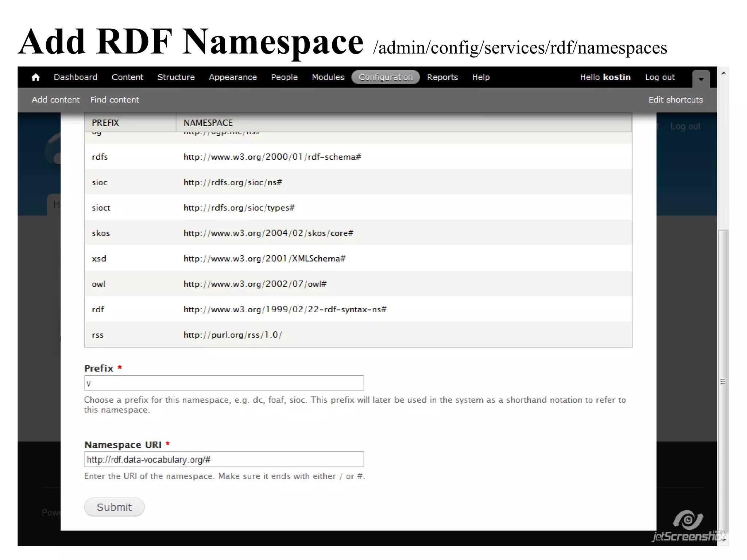Open the Content menu
This screenshot has width=747, height=560.
coord(127,77)
